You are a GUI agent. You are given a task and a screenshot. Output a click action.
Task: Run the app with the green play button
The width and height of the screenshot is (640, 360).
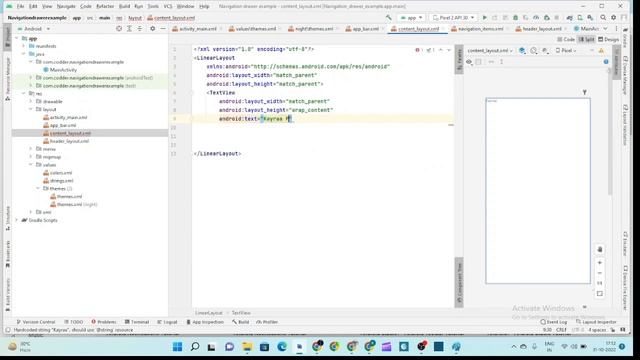[484, 18]
